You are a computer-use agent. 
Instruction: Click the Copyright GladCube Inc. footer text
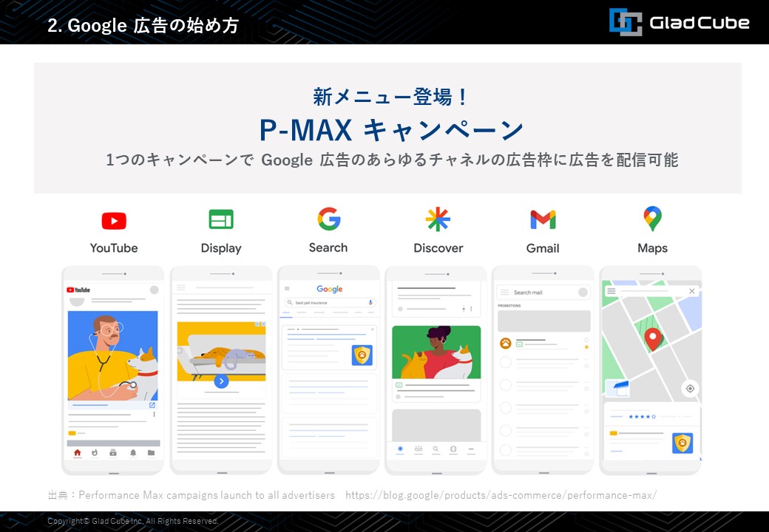(x=133, y=521)
